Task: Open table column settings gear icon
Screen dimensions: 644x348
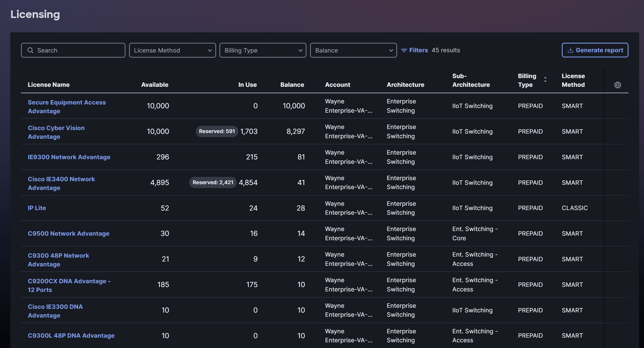Action: (x=618, y=85)
